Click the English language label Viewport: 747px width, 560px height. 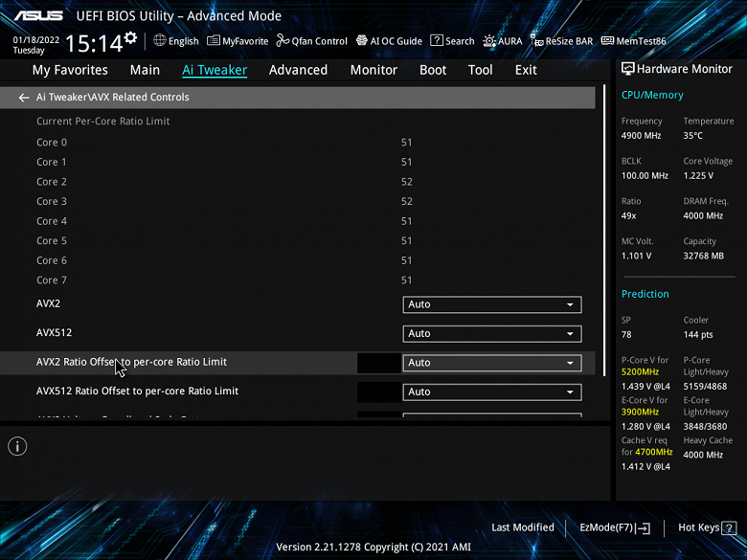(x=184, y=41)
